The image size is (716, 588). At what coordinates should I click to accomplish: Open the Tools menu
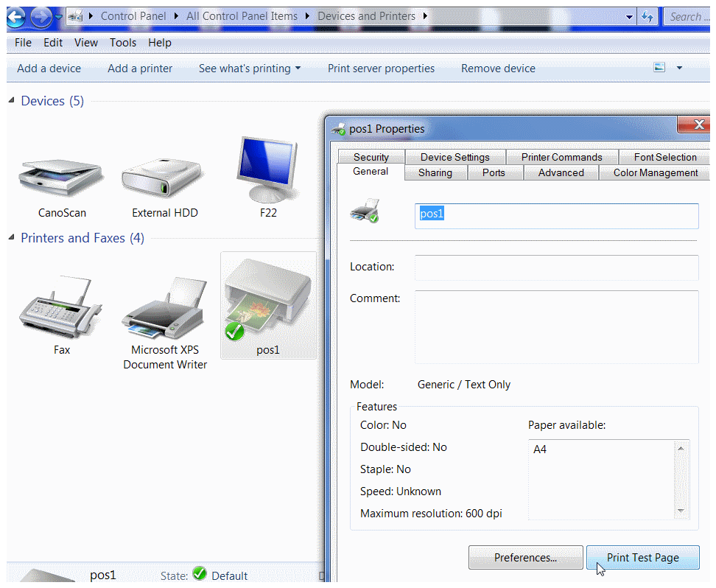coord(123,43)
